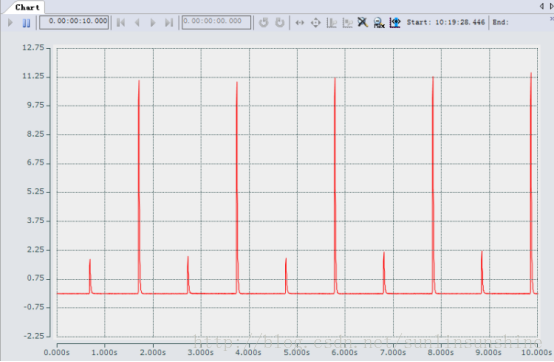Click the chart overview eye icon
554x362 pixels.
[x=395, y=23]
